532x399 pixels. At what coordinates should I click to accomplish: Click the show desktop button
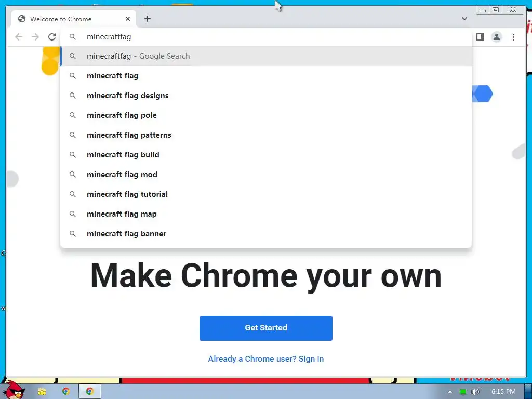[528, 392]
